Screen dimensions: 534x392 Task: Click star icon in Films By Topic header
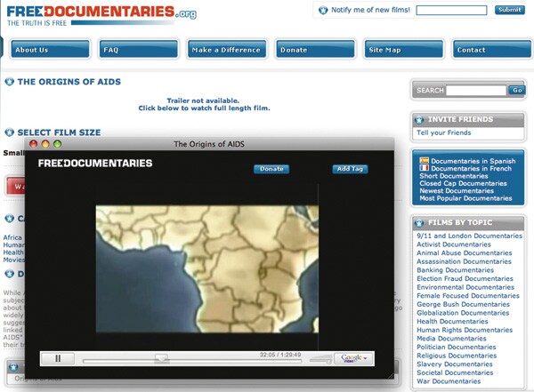pyautogui.click(x=419, y=223)
